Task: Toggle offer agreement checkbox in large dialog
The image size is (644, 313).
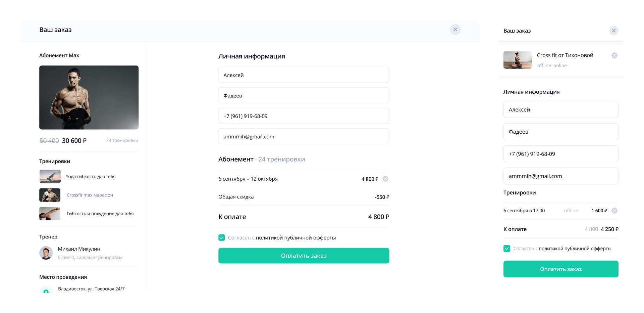Action: [x=222, y=238]
